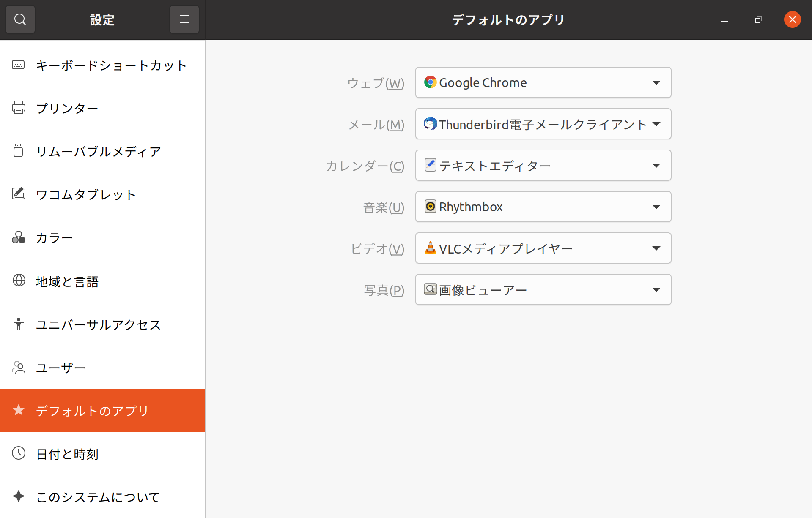Switch to the カラー panel
Screen dimensions: 812x518
tap(102, 237)
